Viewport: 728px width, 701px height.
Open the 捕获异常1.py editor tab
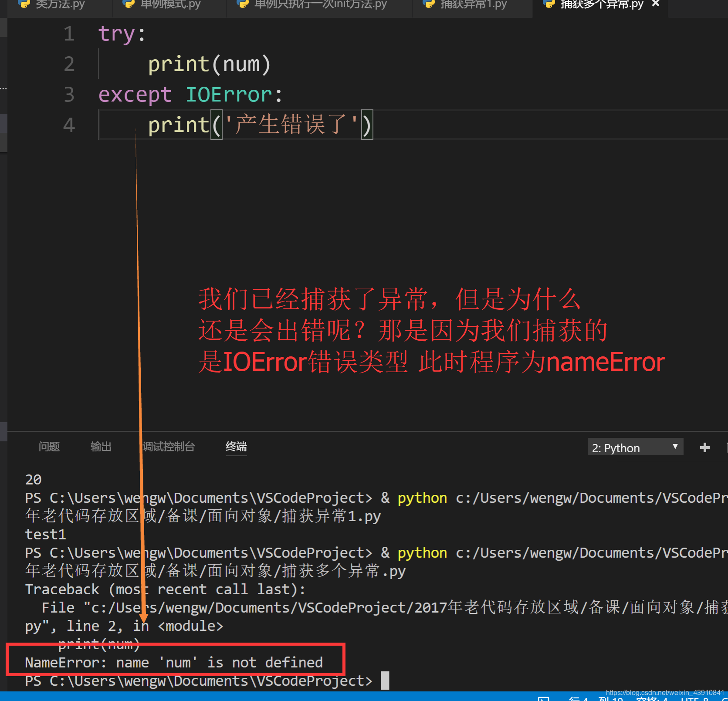point(473,5)
